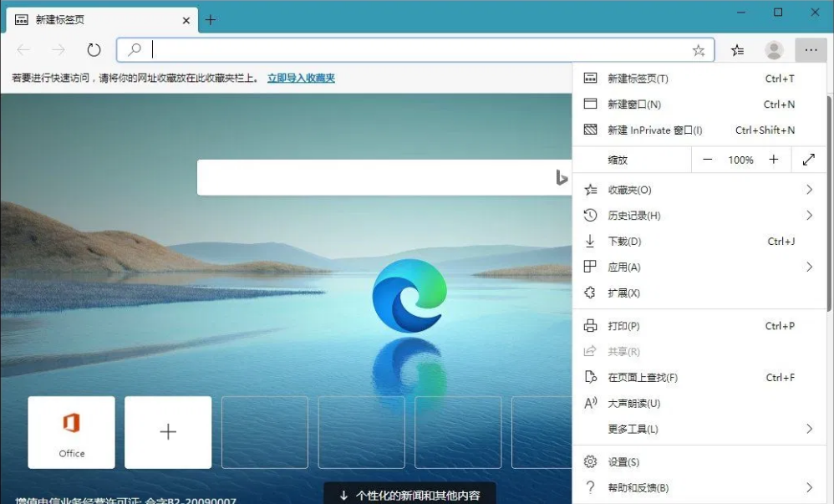
Task: Open the user profile avatar icon
Action: pos(775,50)
